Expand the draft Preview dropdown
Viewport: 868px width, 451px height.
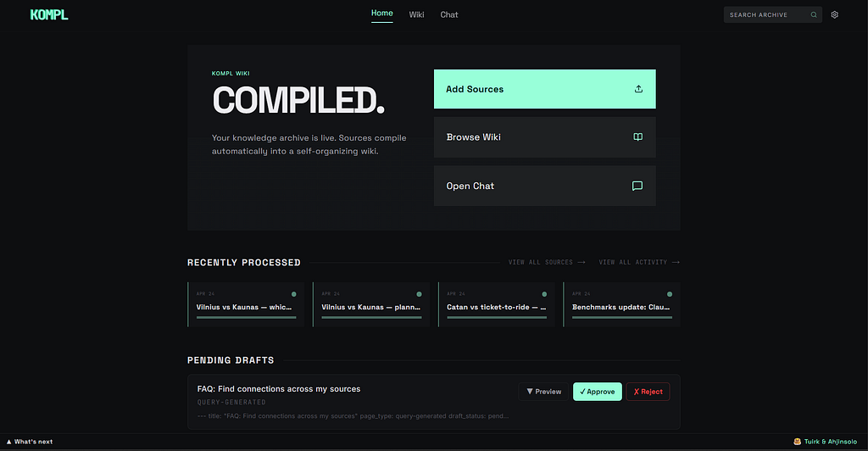[543, 392]
